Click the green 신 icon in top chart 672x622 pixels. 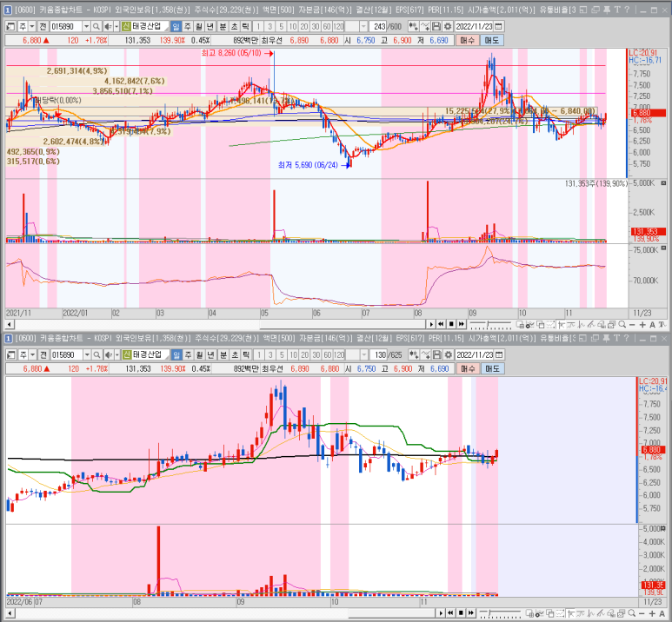pos(125,27)
